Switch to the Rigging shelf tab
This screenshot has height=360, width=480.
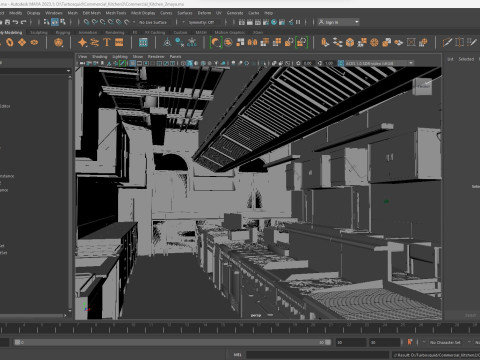pos(63,33)
